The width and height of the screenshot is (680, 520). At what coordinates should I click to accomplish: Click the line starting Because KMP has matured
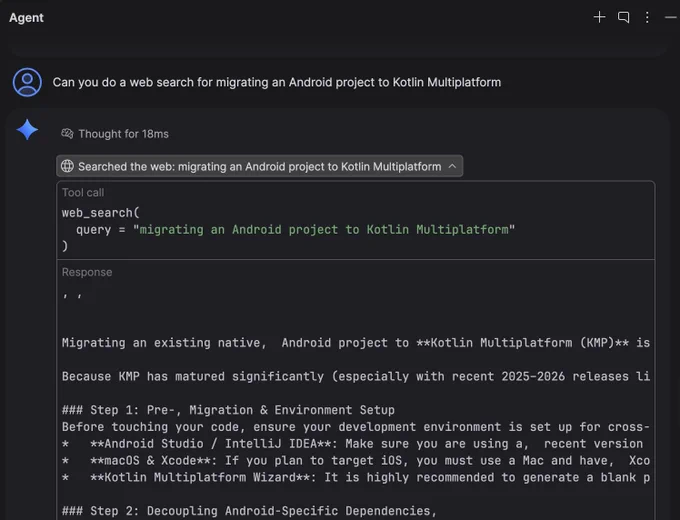click(356, 376)
